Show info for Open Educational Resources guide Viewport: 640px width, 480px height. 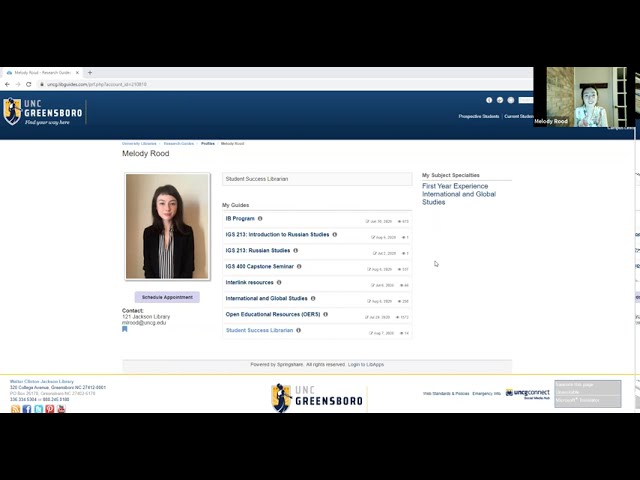[325, 314]
